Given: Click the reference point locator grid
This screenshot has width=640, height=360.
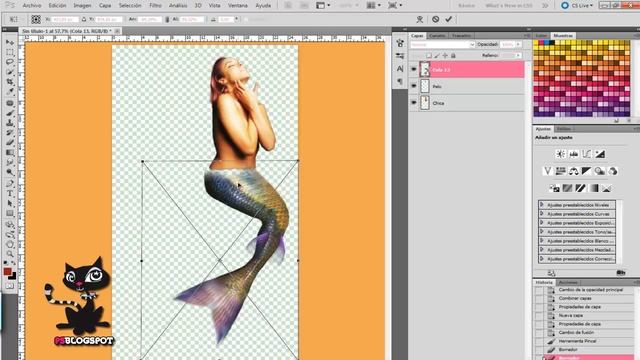Looking at the screenshot, I should pos(36,19).
